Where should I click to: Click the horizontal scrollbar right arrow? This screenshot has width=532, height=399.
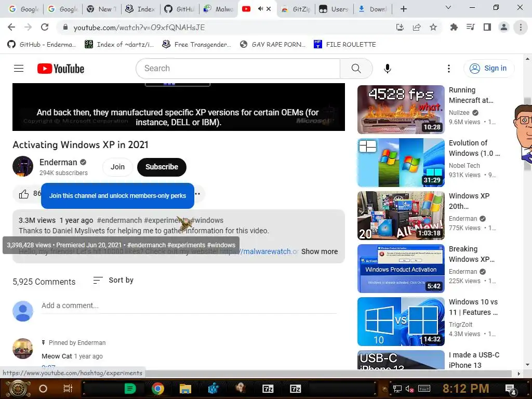click(x=518, y=374)
